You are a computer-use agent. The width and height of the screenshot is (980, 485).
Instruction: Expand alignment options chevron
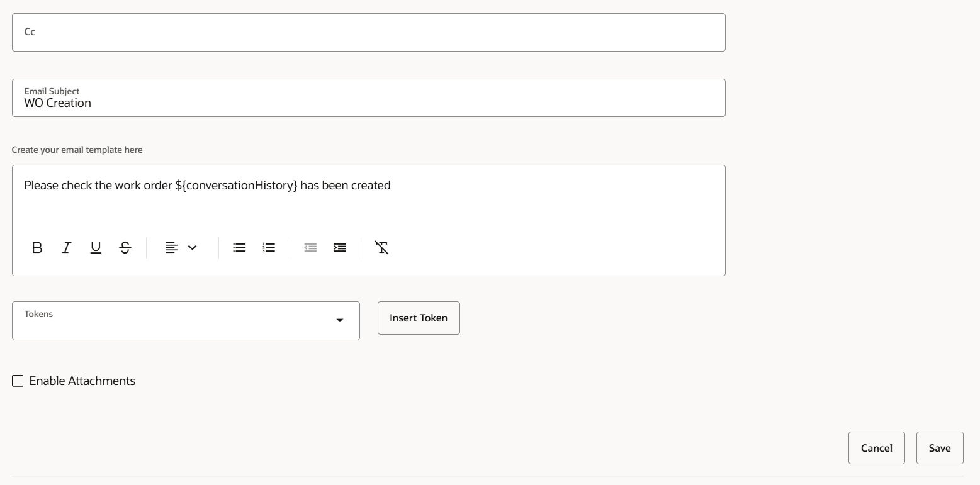tap(193, 248)
